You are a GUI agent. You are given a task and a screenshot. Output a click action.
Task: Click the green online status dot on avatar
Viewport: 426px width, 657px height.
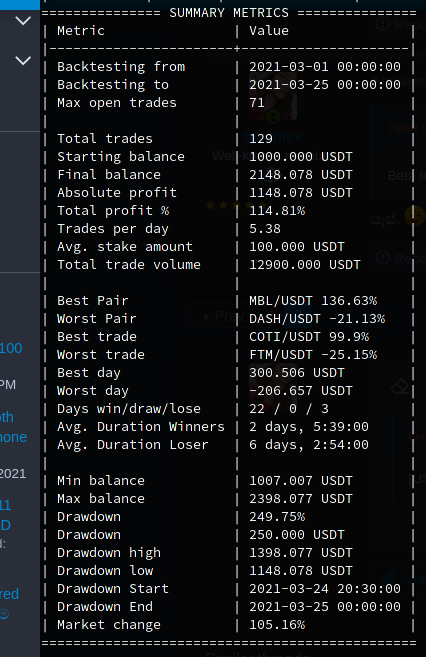[x=273, y=116]
